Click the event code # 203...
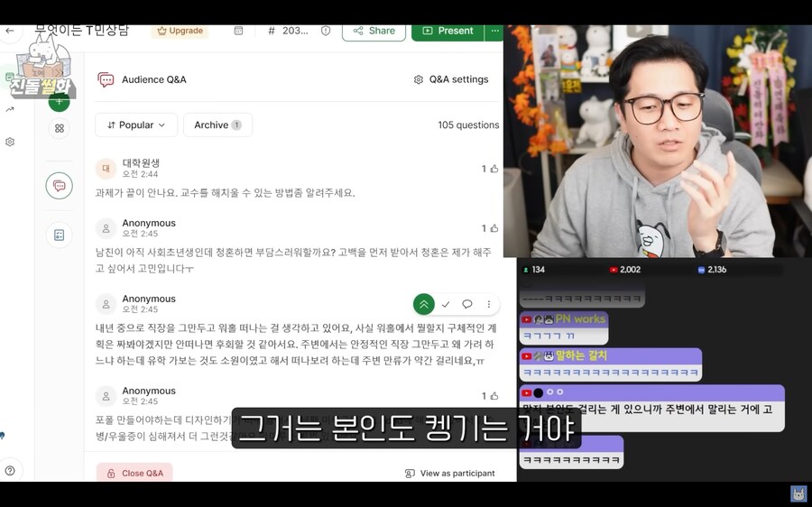 pyautogui.click(x=288, y=31)
